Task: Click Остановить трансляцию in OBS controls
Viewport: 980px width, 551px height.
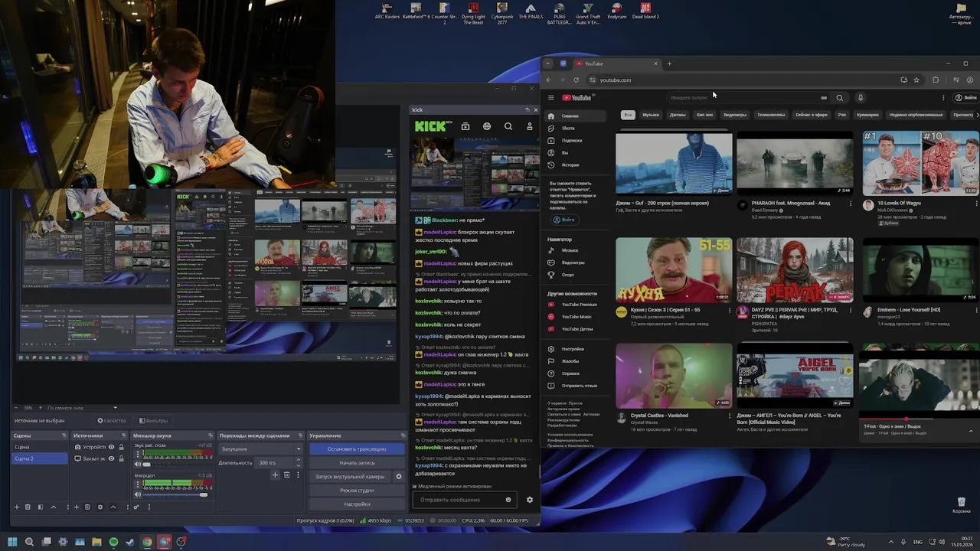Action: [x=357, y=449]
